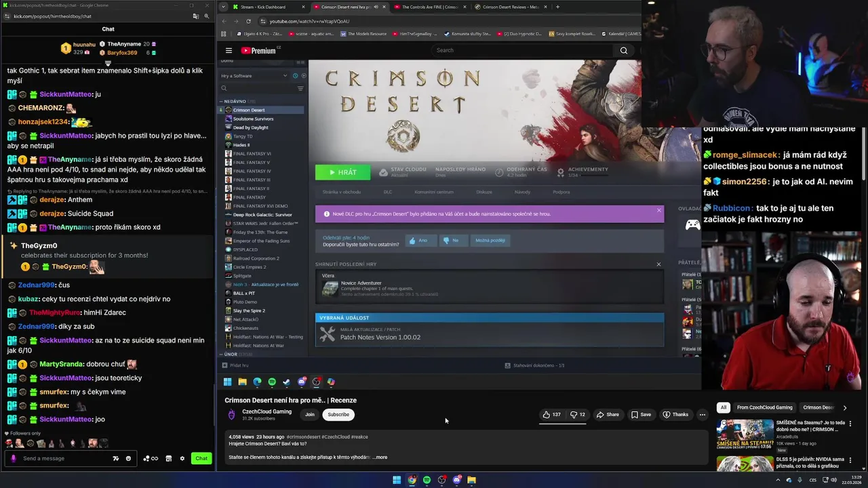Screen dimensions: 868x488
Task: Open Chrome apps grid in bookmarks bar
Action: coord(223,33)
